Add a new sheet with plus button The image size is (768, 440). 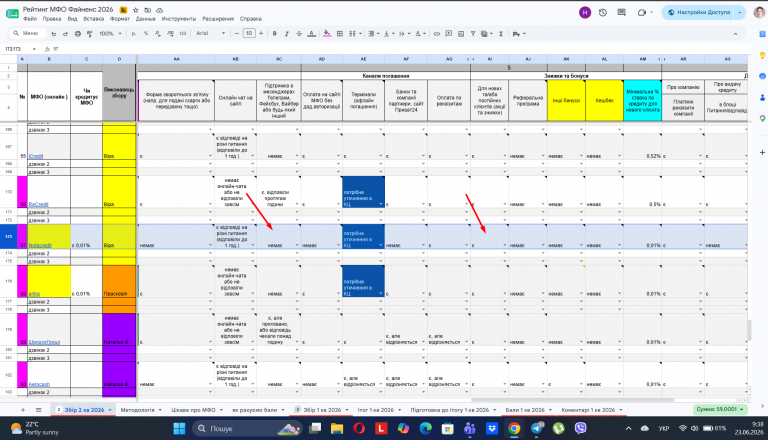(x=23, y=410)
